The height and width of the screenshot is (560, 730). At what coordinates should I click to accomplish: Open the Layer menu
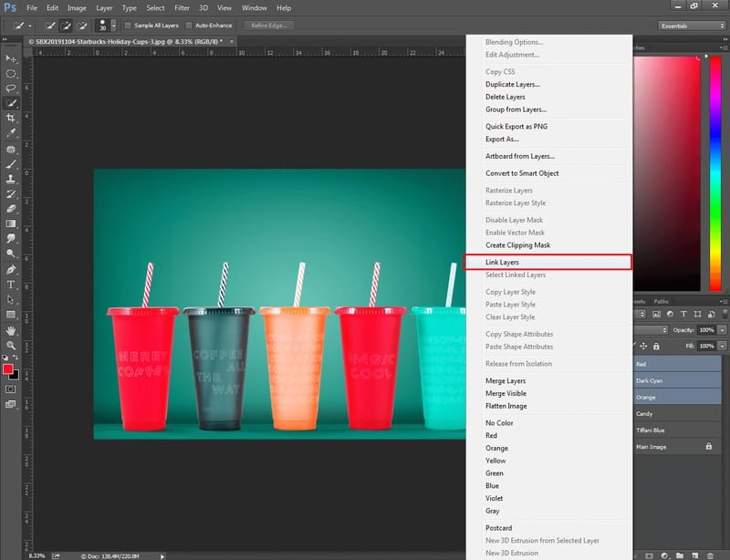104,8
